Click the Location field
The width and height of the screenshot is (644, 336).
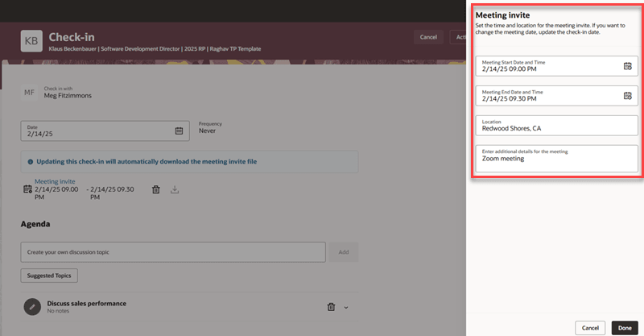tap(557, 126)
